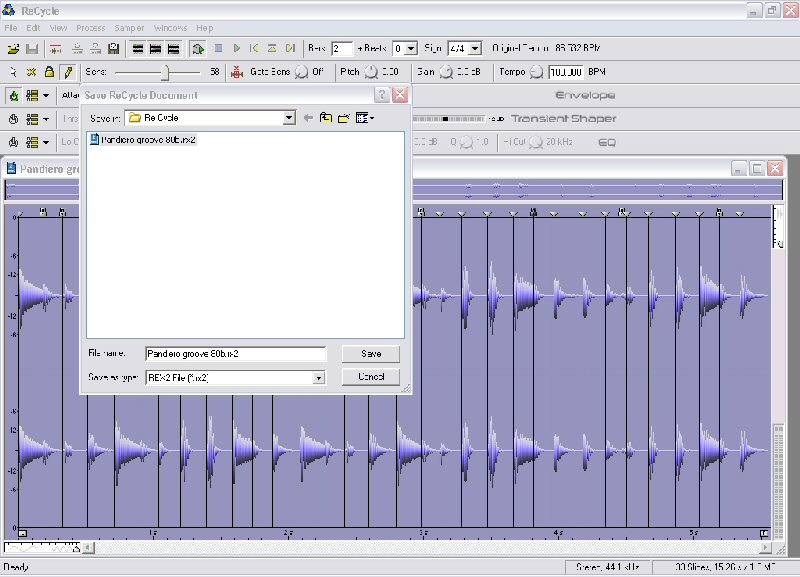Image resolution: width=800 pixels, height=577 pixels.
Task: Create New Folder in save dialog
Action: pyautogui.click(x=343, y=118)
